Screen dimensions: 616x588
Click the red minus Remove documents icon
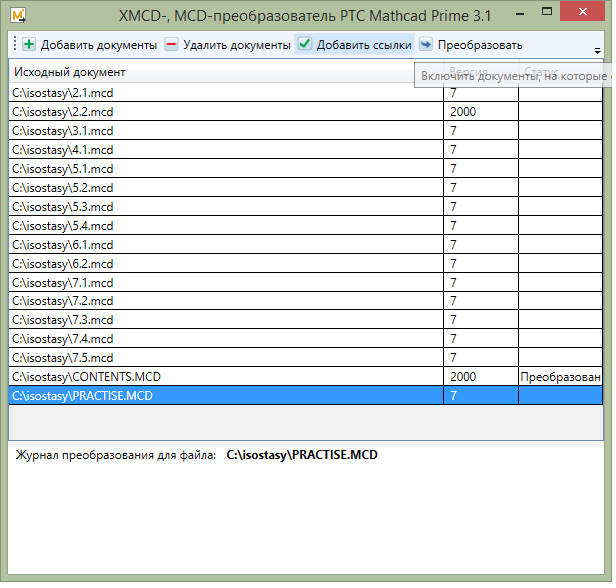pyautogui.click(x=171, y=44)
